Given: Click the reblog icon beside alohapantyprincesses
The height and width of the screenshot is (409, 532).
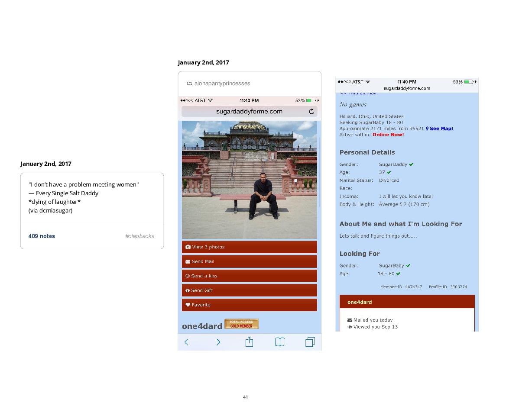Looking at the screenshot, I should 189,84.
